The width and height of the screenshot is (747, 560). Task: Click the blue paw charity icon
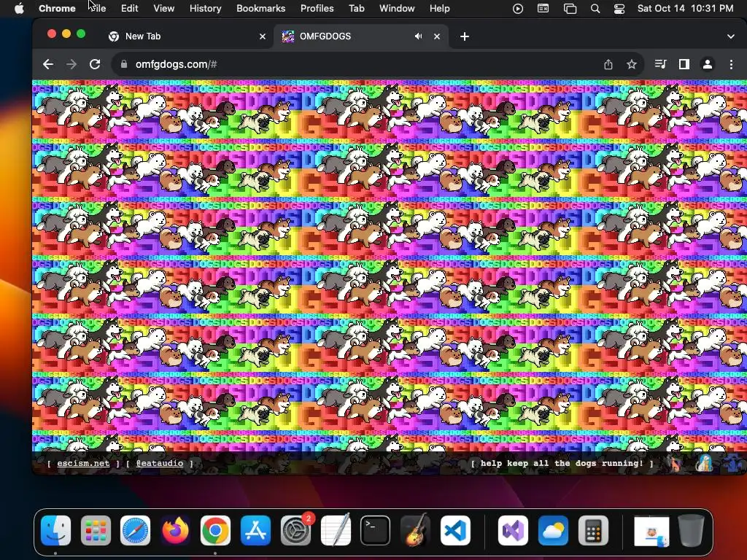734,463
